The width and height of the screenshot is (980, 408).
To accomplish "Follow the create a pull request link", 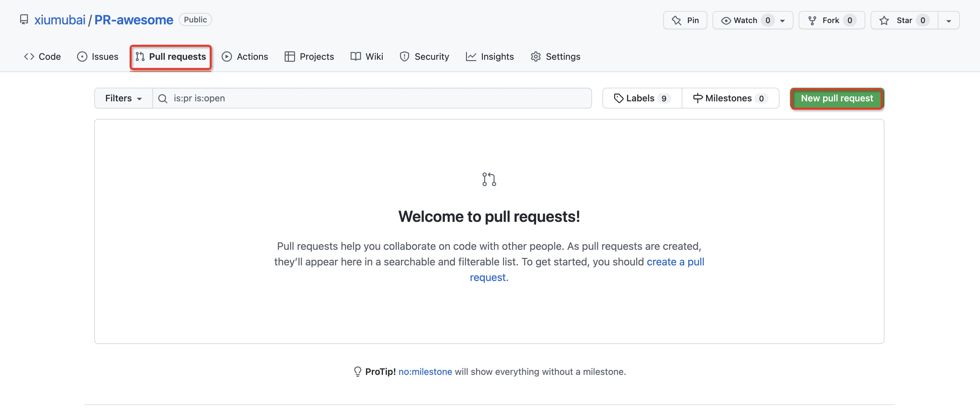I will coord(675,262).
